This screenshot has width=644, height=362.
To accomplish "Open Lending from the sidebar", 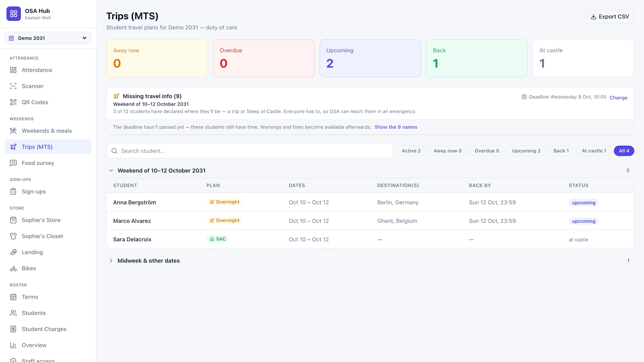I will [x=48, y=252].
